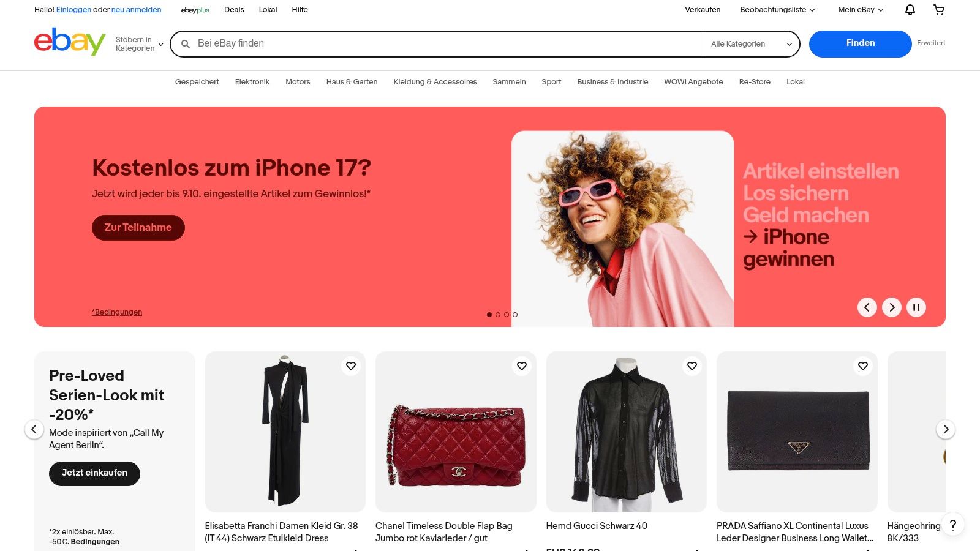Pause the banner slideshow
The width and height of the screenshot is (980, 551).
(916, 307)
